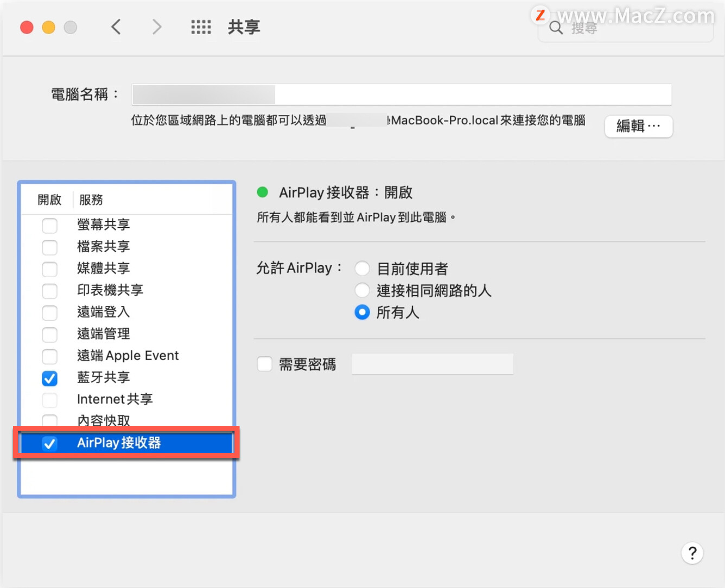Click the 服務 column header

91,200
